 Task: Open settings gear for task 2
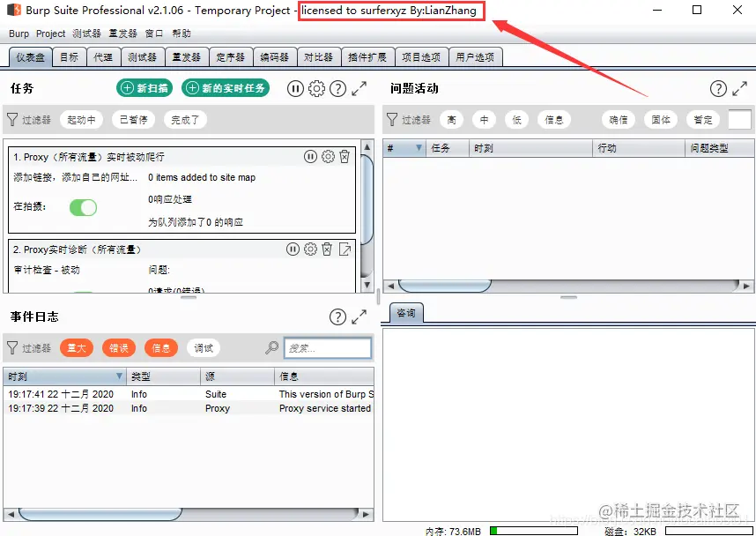[x=310, y=249]
